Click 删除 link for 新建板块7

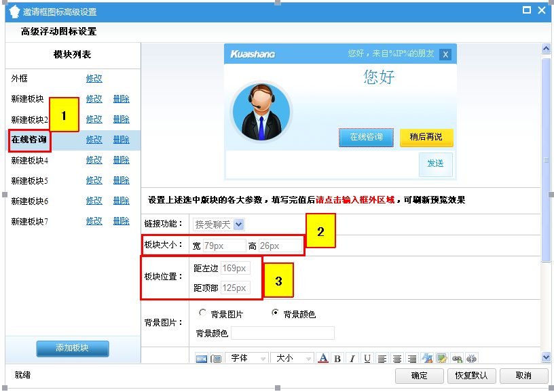point(121,222)
